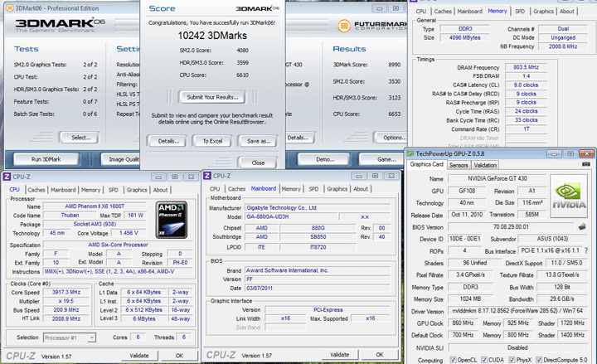Toggle the OpenCL checkbox in GPU-Z

click(453, 360)
